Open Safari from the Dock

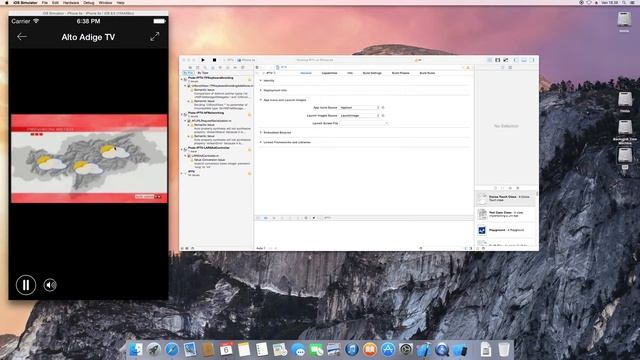coord(172,349)
